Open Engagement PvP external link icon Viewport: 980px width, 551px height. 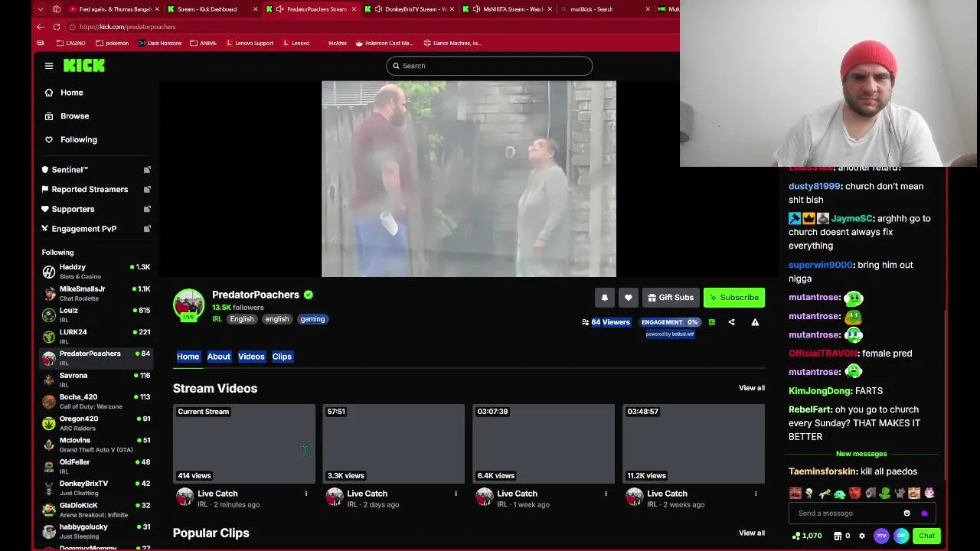(x=147, y=229)
